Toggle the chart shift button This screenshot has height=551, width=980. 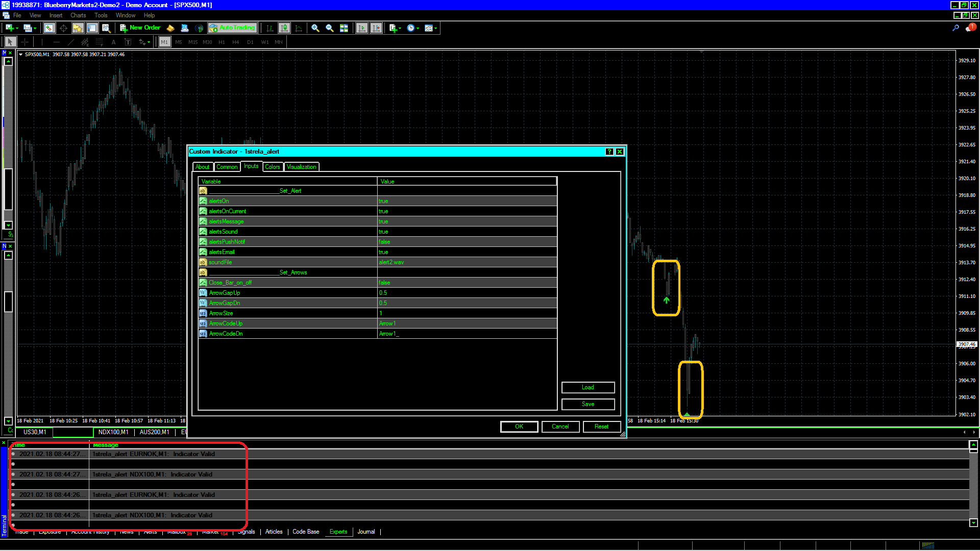[x=376, y=28]
